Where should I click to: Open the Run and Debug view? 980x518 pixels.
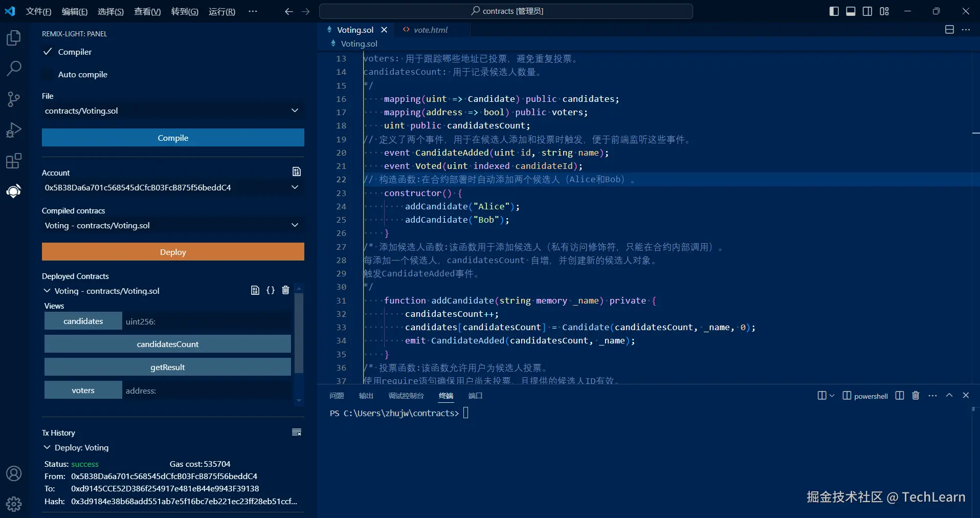click(x=14, y=130)
